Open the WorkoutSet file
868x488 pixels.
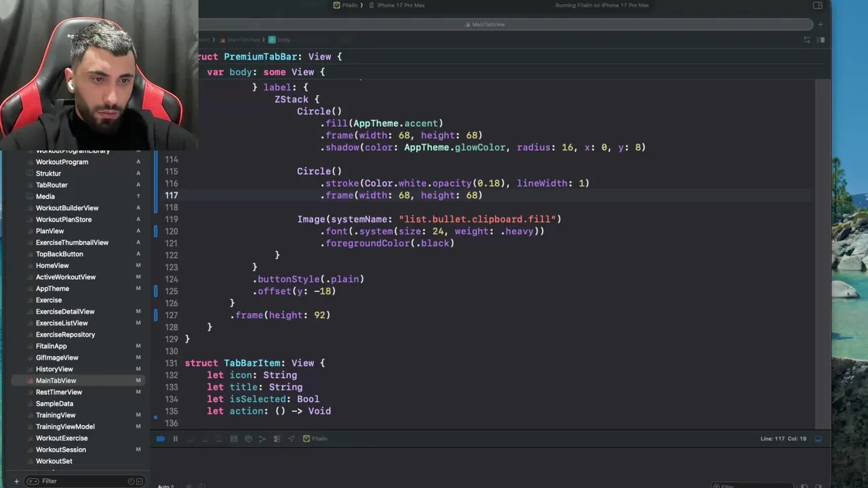54,462
